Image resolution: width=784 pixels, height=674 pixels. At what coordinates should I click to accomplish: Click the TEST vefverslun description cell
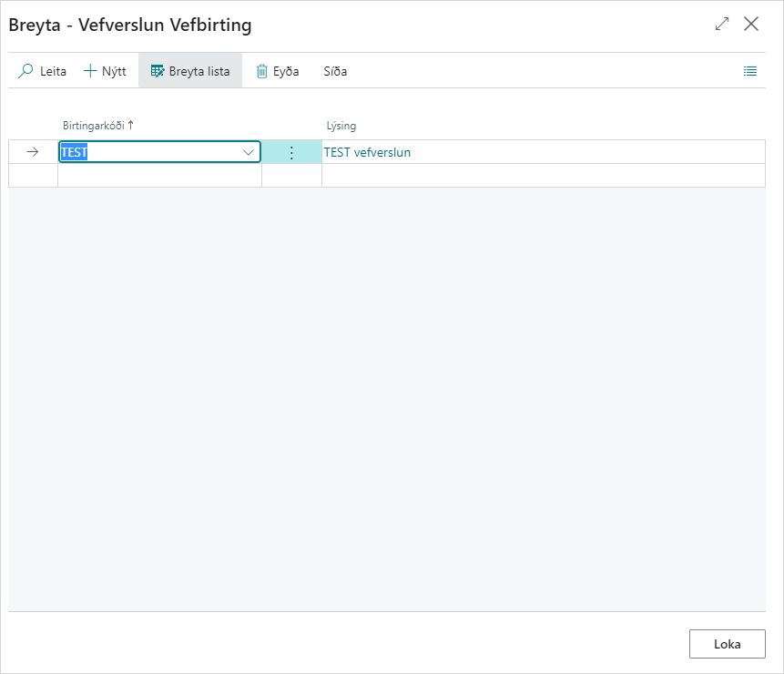point(368,152)
